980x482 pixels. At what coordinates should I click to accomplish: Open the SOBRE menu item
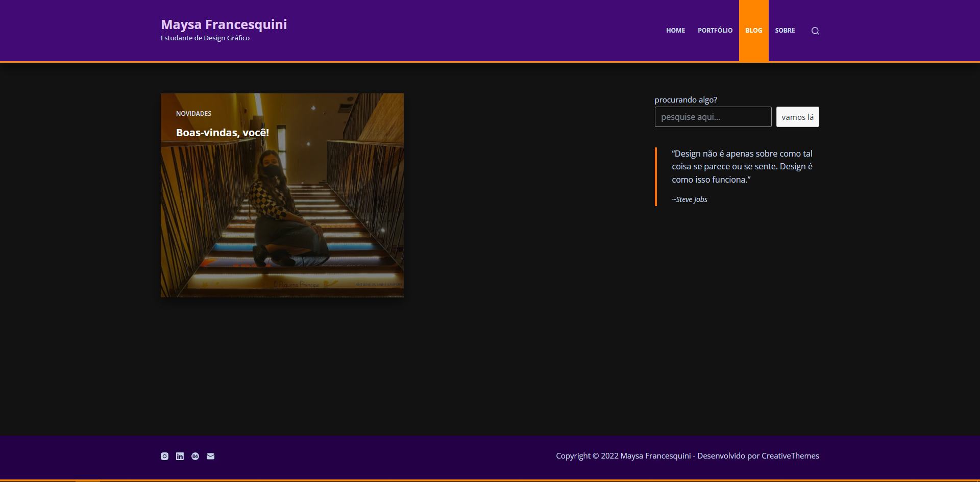pyautogui.click(x=785, y=31)
